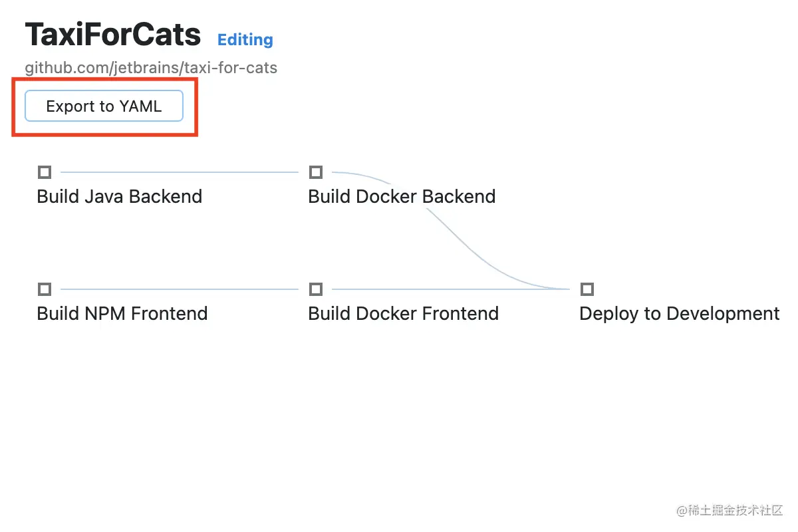The image size is (798, 532).
Task: Click the Deploy to Development label
Action: [679, 314]
